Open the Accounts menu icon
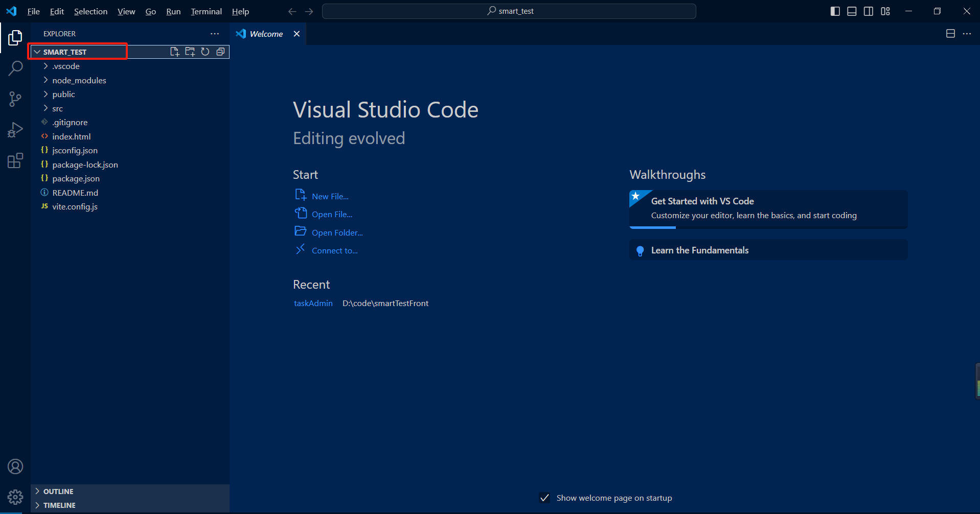This screenshot has height=514, width=980. click(15, 466)
